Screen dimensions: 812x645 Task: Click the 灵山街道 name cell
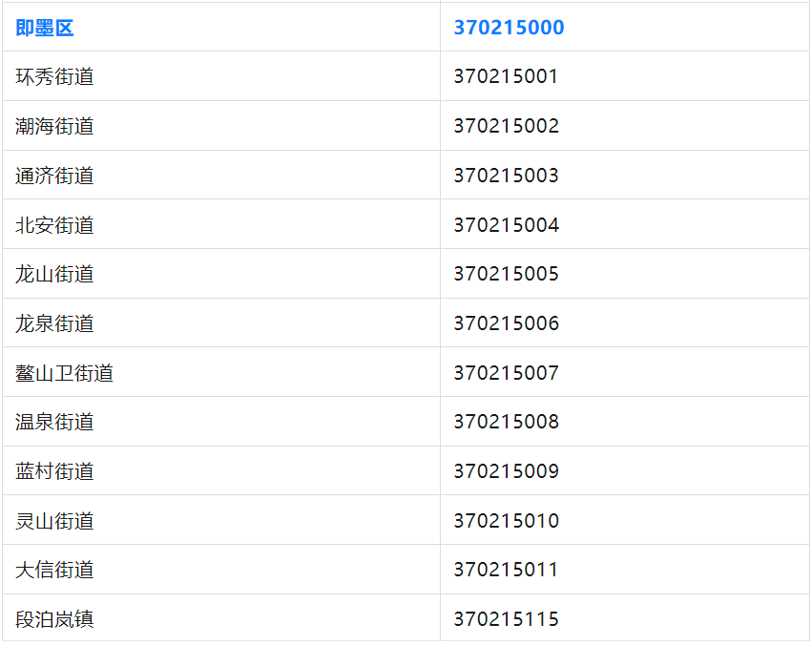55,522
